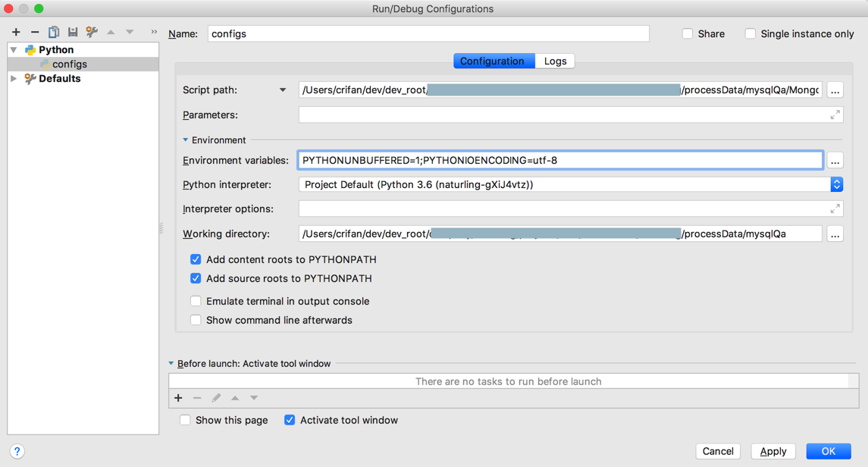Click the copy configuration icon
This screenshot has height=467, width=868.
point(54,32)
